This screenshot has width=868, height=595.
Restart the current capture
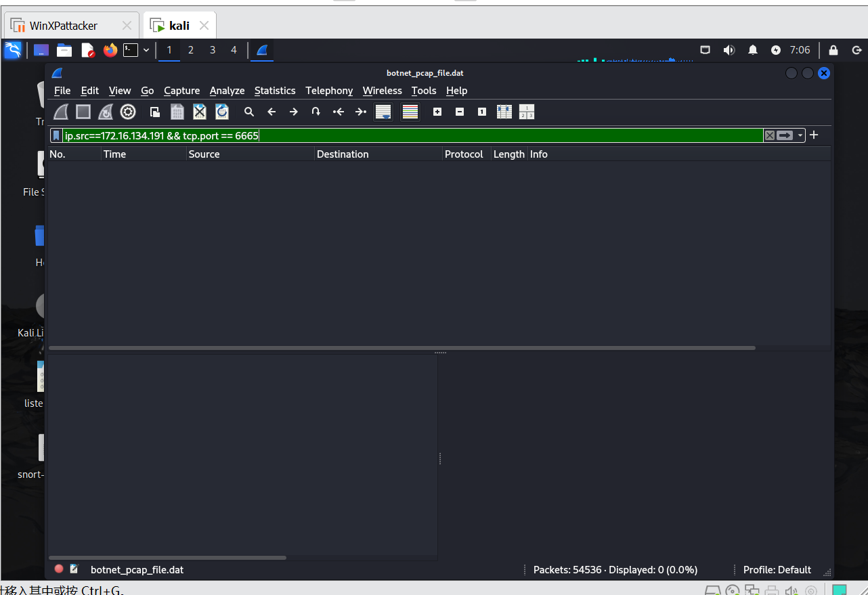(x=106, y=112)
